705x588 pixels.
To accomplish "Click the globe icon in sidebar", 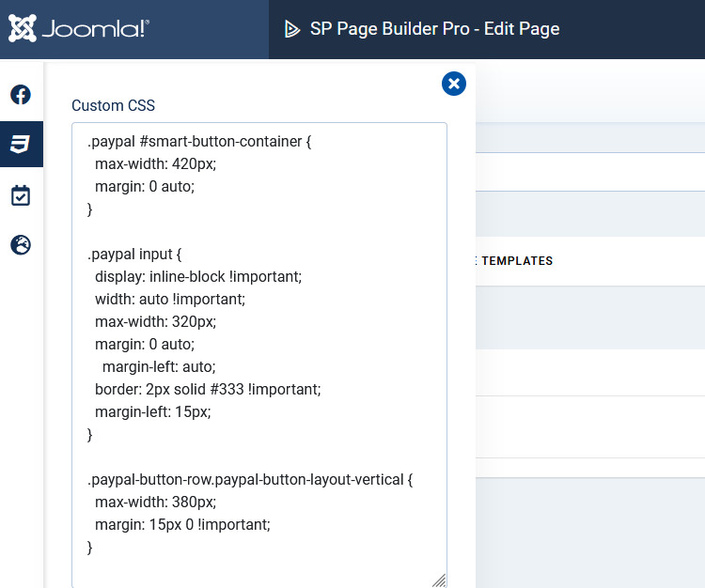I will (21, 245).
